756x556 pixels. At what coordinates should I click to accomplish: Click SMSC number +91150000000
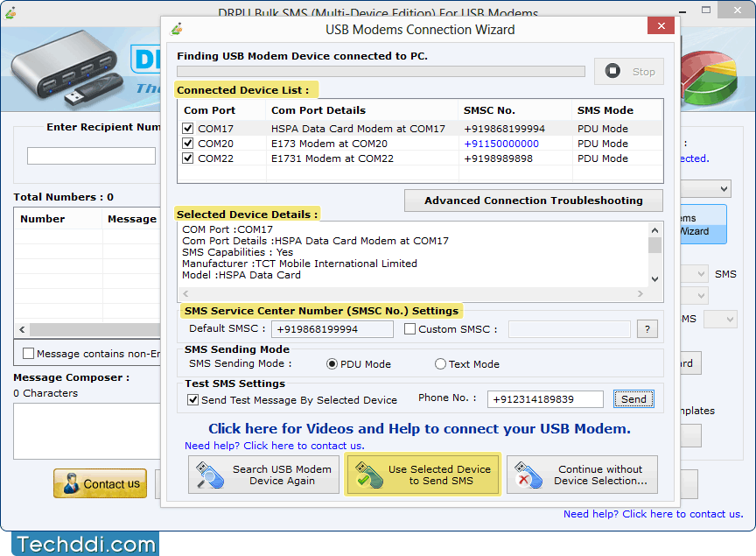tap(501, 144)
